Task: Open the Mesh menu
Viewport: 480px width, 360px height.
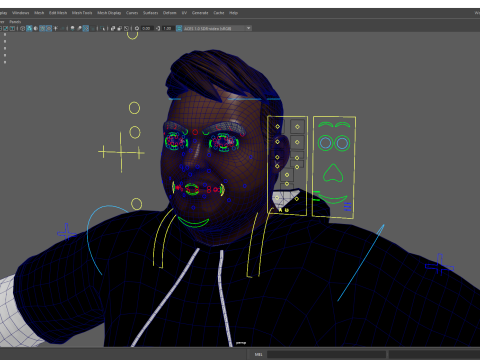Action: pos(39,13)
